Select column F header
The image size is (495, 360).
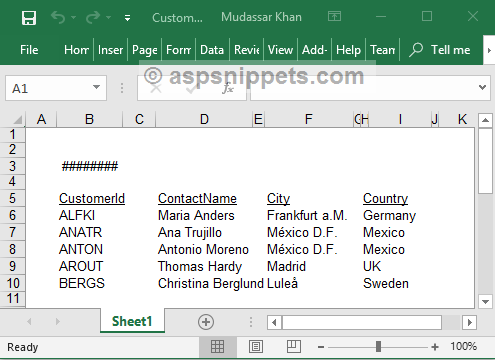(x=309, y=119)
